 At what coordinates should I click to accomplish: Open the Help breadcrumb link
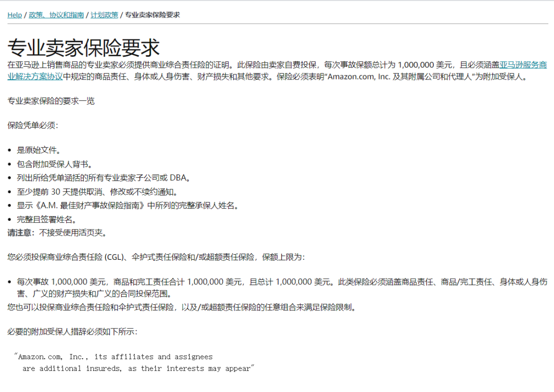point(14,15)
